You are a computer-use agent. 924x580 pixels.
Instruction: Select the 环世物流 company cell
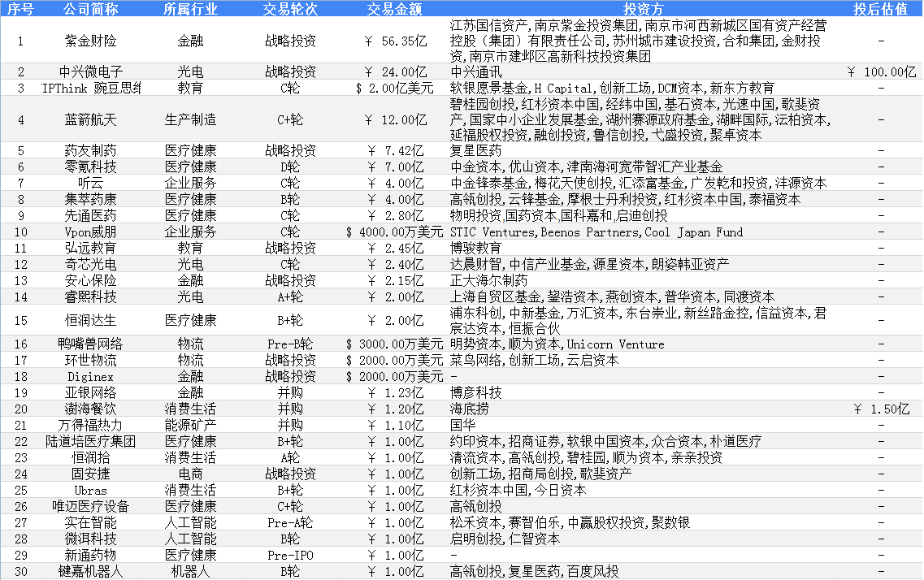click(91, 361)
